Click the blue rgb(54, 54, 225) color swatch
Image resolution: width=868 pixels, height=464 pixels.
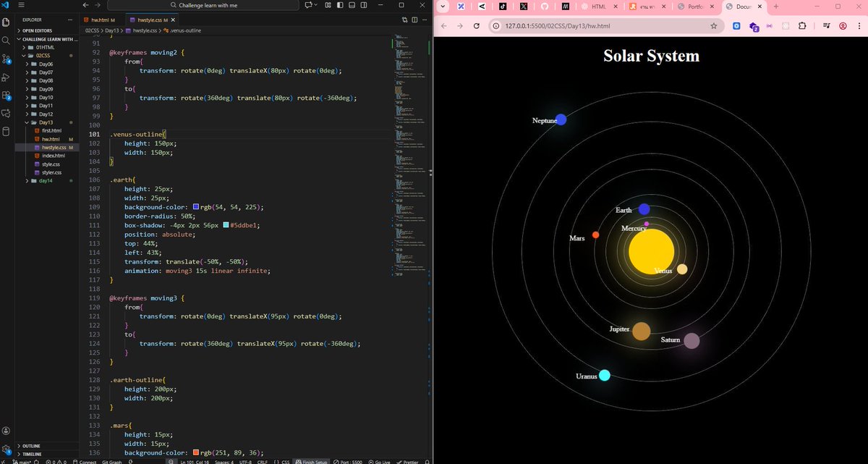click(x=197, y=207)
